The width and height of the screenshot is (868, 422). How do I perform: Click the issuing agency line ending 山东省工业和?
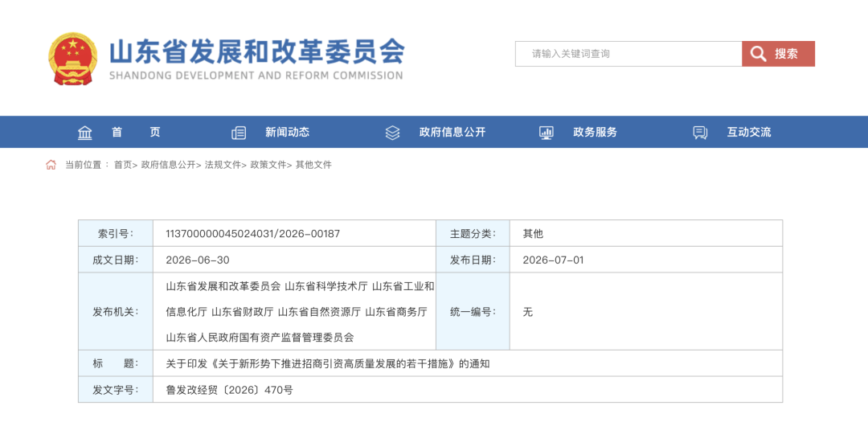[300, 286]
